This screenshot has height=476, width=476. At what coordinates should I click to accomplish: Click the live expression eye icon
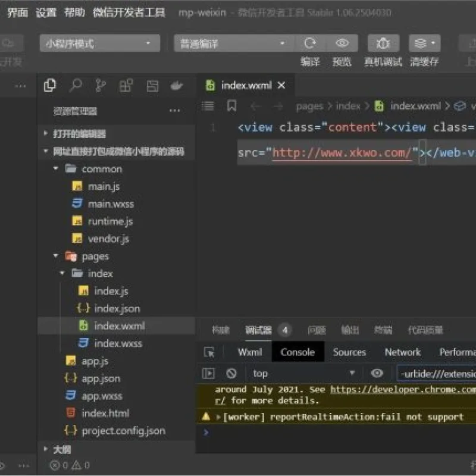pyautogui.click(x=377, y=373)
